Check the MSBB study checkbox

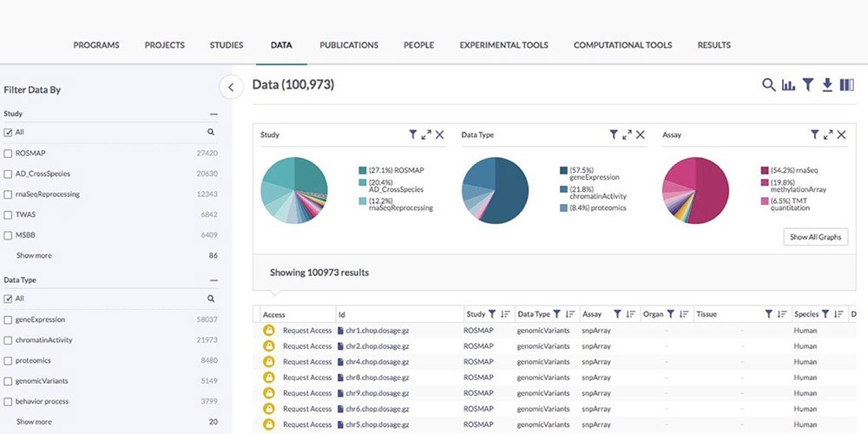click(x=8, y=235)
